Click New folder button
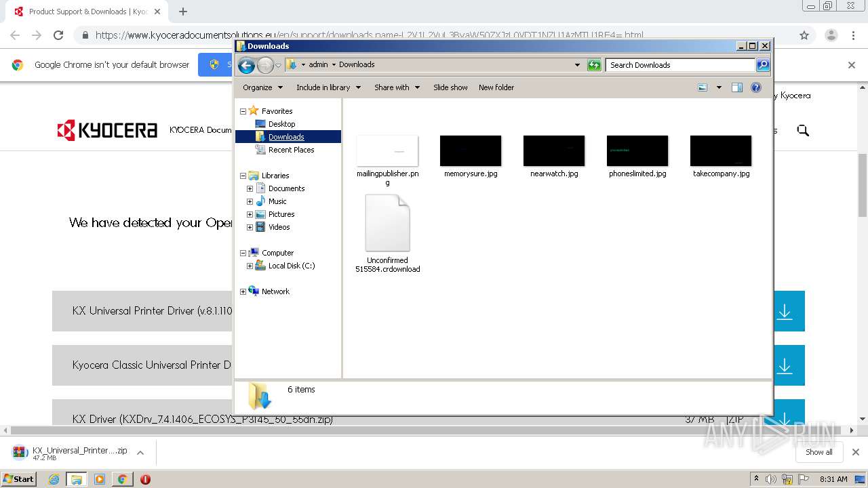This screenshot has height=488, width=868. (x=496, y=87)
